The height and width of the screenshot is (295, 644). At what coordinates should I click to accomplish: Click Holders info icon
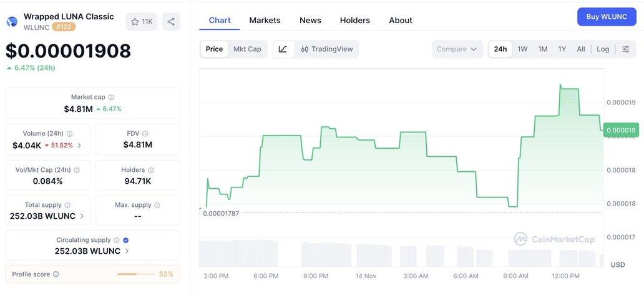coord(151,170)
